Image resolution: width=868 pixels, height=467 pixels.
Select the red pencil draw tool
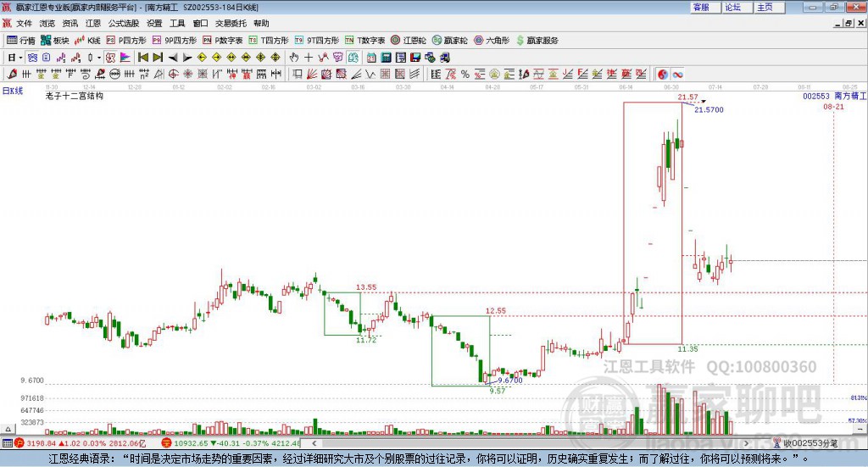12,74
